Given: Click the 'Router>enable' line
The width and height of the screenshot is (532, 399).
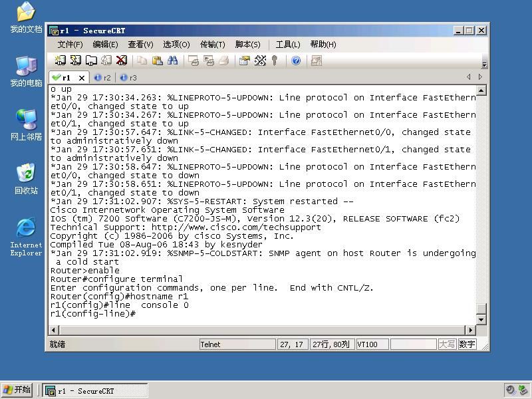Looking at the screenshot, I should point(85,271).
